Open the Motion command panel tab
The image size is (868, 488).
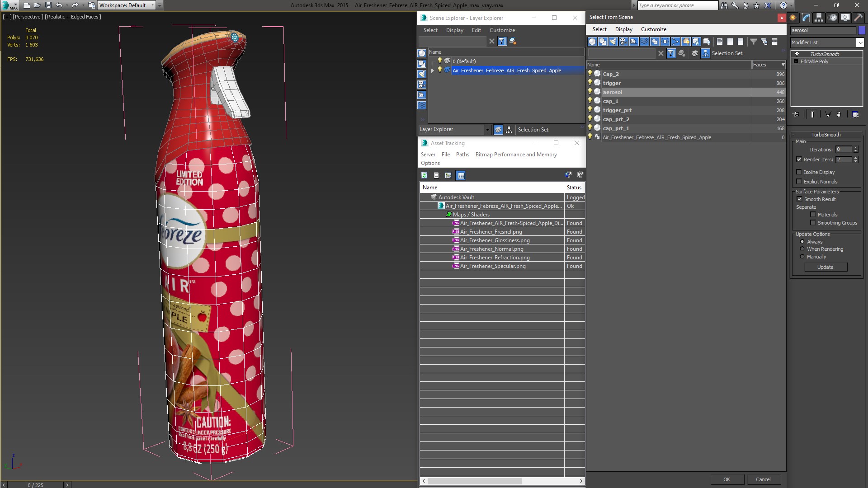832,18
